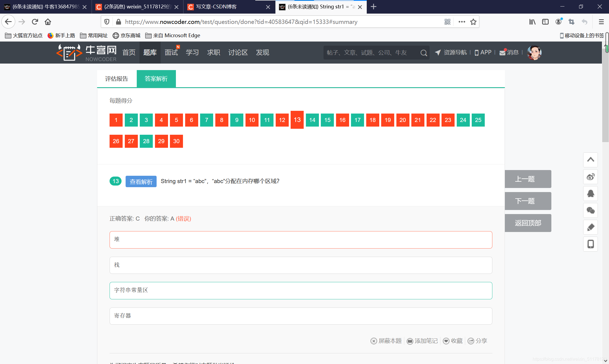
Task: Select answer option 堆
Action: click(301, 240)
